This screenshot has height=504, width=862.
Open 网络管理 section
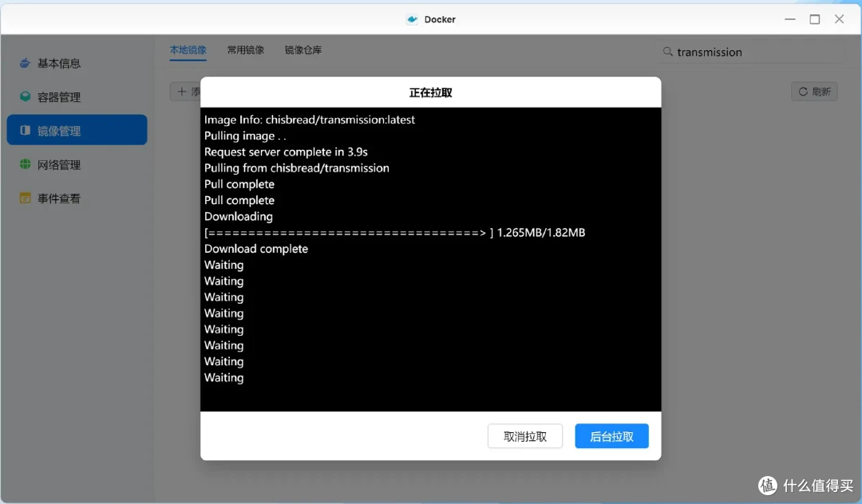(x=77, y=164)
